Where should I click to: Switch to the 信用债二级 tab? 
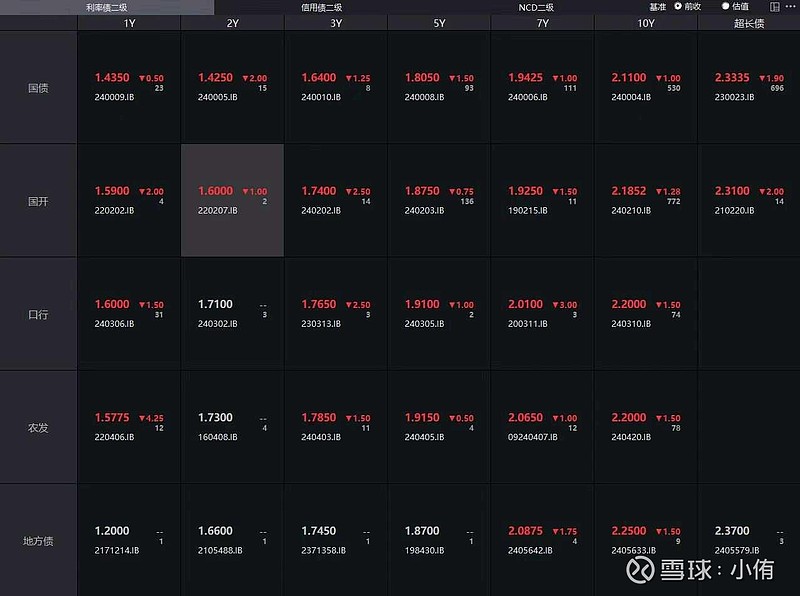pos(321,7)
